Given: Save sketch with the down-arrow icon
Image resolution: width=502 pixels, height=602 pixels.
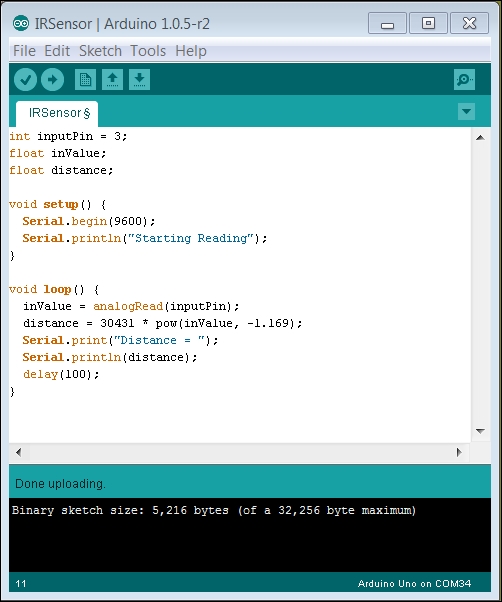Looking at the screenshot, I should (139, 80).
